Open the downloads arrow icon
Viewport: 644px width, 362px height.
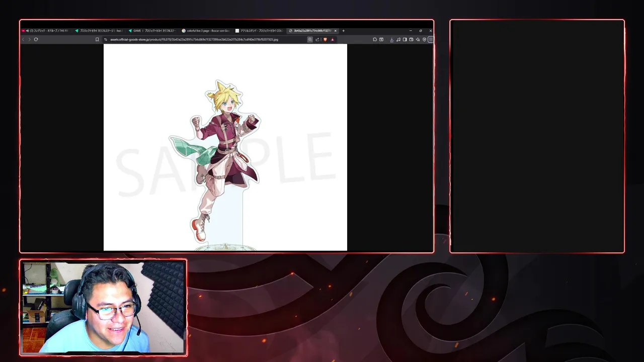coord(391,39)
